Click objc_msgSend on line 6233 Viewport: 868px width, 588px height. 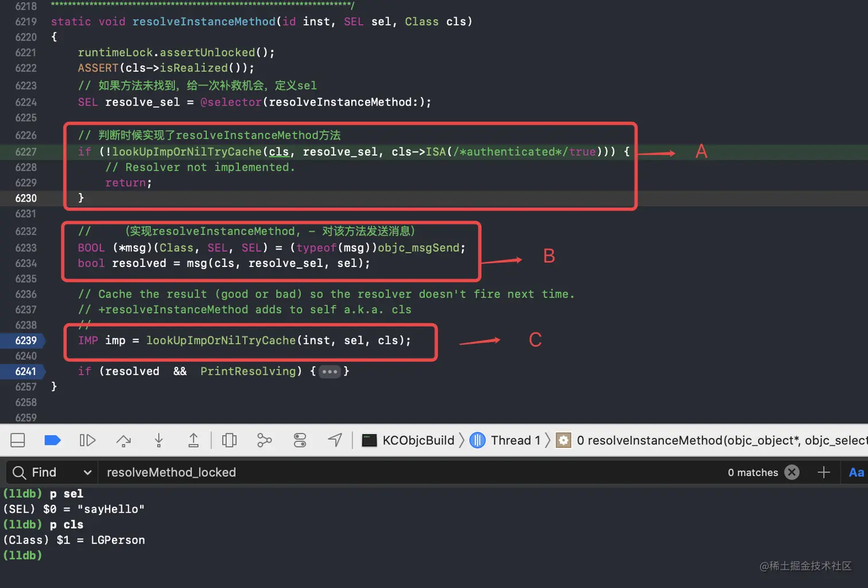coord(418,247)
